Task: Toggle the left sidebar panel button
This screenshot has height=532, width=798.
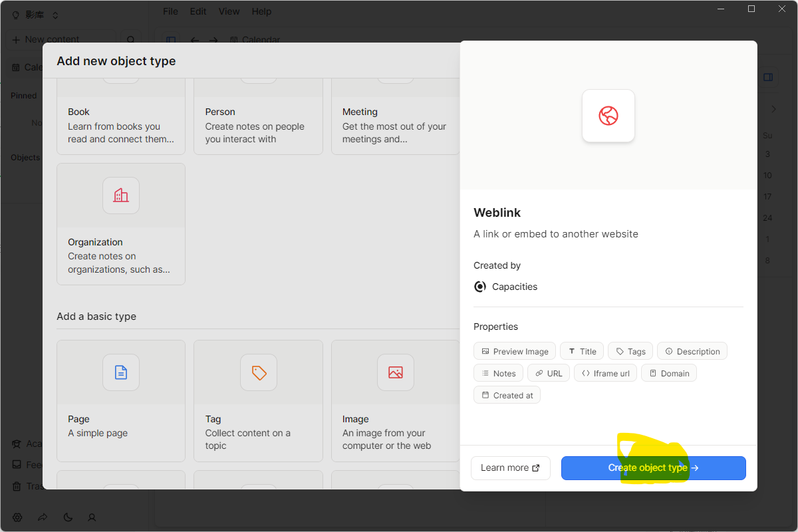Action: 171,40
